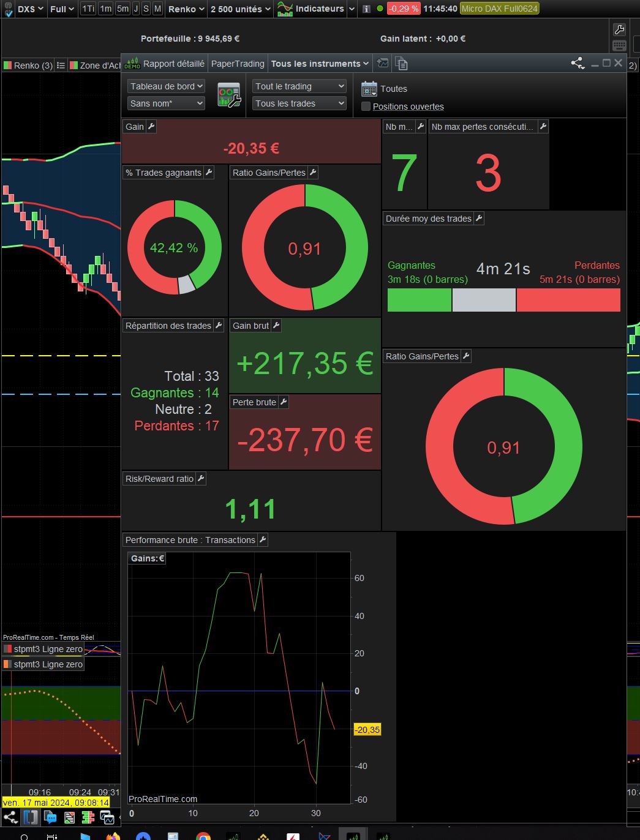The width and height of the screenshot is (640, 840).
Task: Open the 2 500 unités dropdown
Action: tap(240, 9)
